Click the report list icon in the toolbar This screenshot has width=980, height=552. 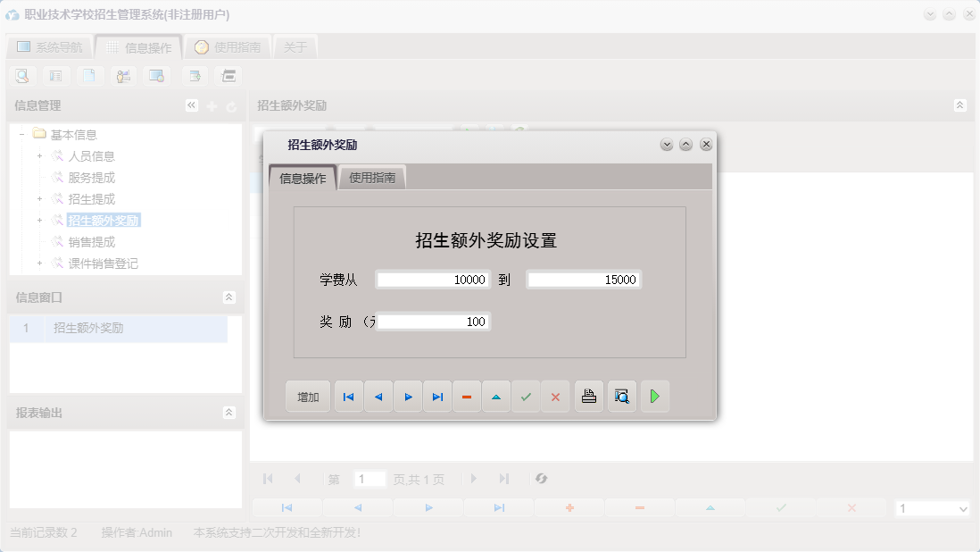tap(55, 76)
